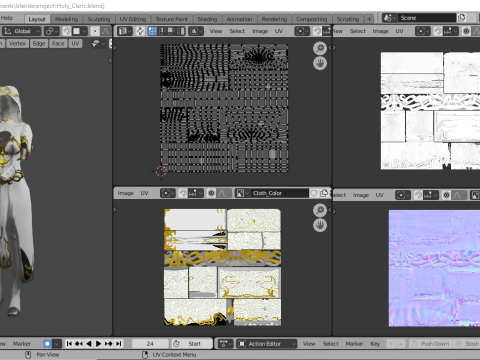Toggle snap magnet in top UV editor
480x360 pixels.
pyautogui.click(x=317, y=31)
